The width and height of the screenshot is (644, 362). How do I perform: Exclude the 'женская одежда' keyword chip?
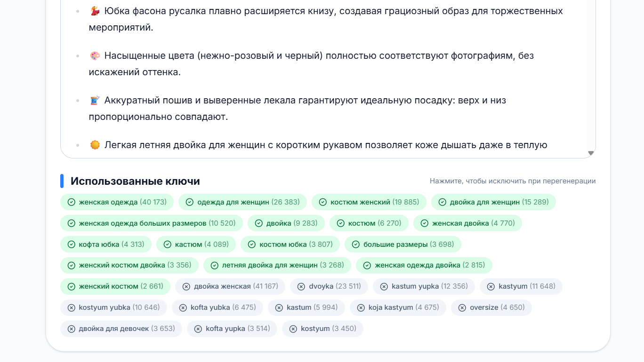coord(117,202)
